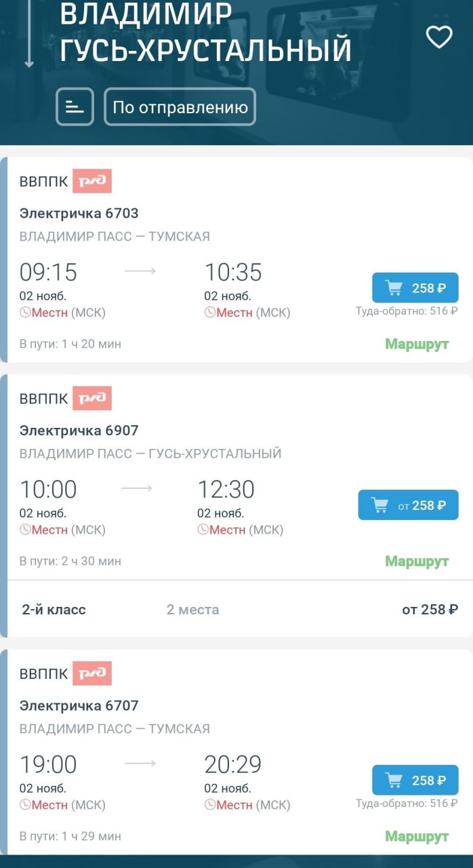Buy 258 ₽ ticket for train 6703

pyautogui.click(x=415, y=288)
